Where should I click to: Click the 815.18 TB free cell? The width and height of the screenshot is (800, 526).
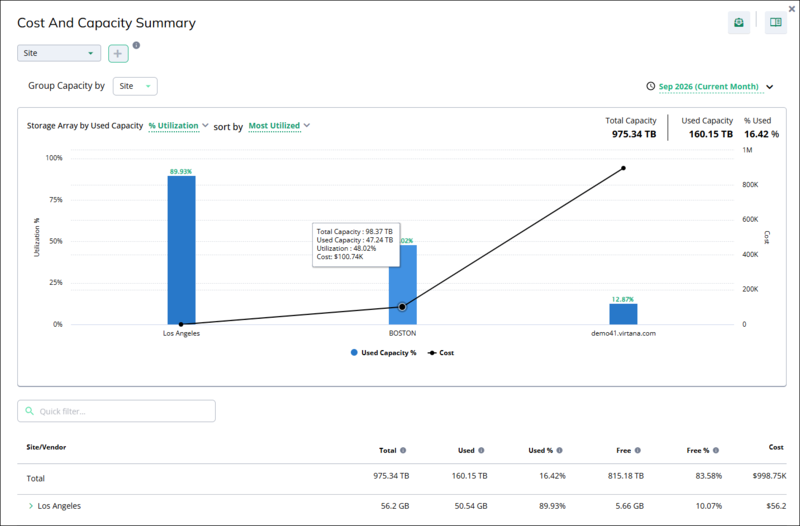point(626,475)
